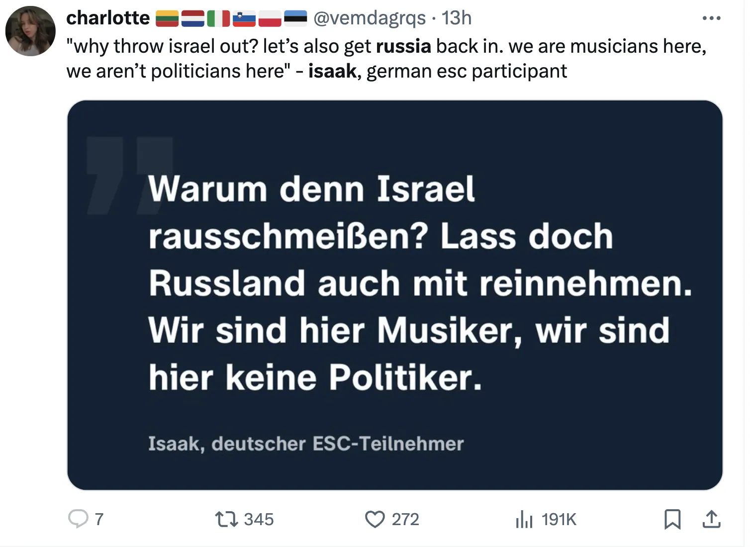
Task: Open the 13h timestamp permalink
Action: tap(457, 18)
